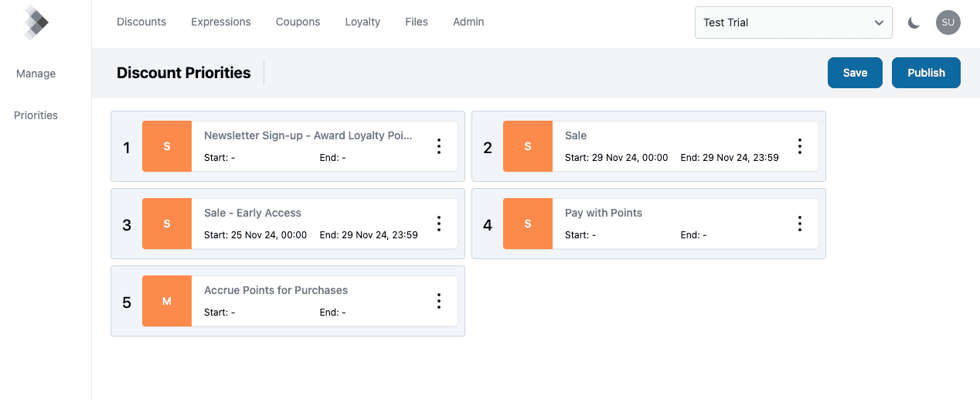Image resolution: width=980 pixels, height=400 pixels.
Task: Click the Save button
Action: pyautogui.click(x=855, y=73)
